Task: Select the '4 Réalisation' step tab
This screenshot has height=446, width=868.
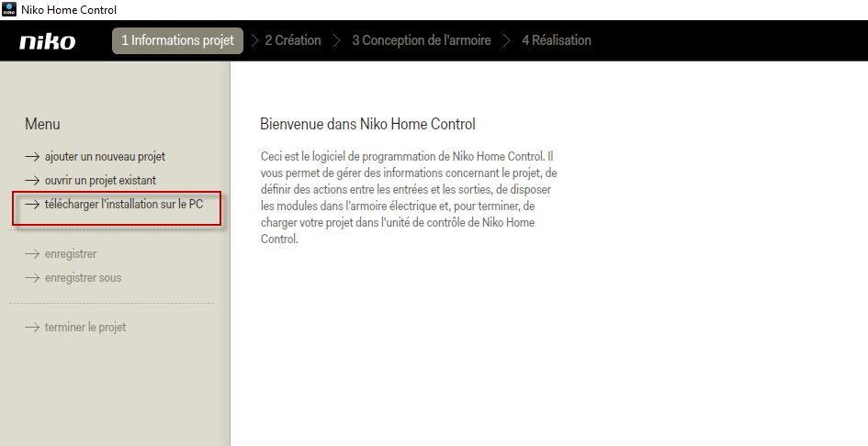Action: pos(556,40)
